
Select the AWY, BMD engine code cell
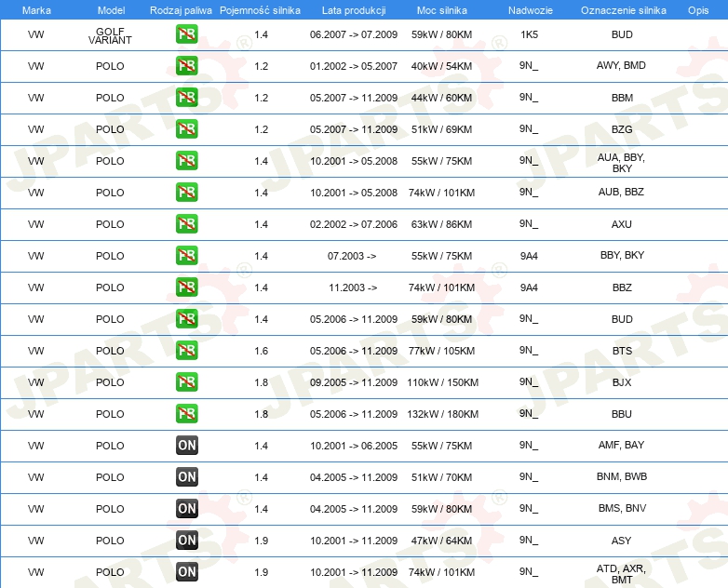click(x=621, y=65)
